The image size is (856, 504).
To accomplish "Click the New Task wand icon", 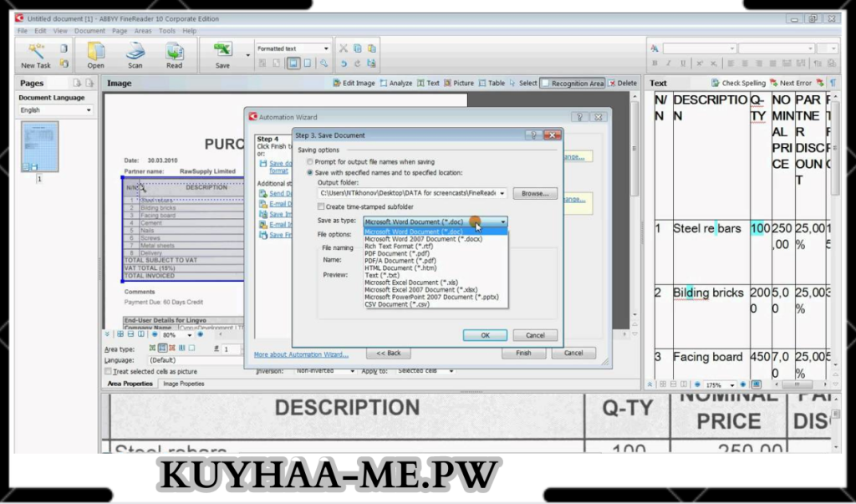I will [35, 51].
